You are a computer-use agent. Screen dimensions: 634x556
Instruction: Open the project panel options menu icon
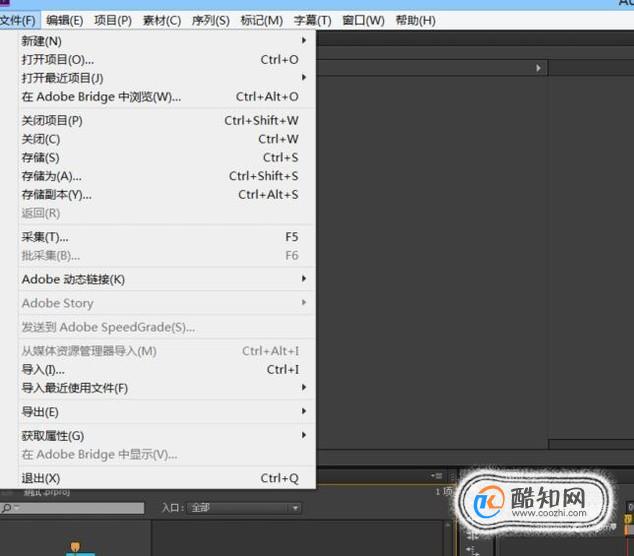click(x=437, y=476)
